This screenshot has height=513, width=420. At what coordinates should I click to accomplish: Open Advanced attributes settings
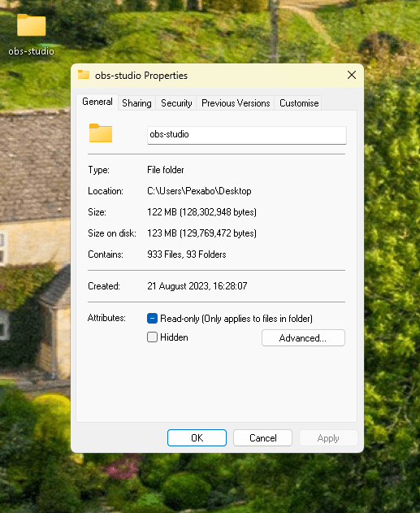[303, 338]
